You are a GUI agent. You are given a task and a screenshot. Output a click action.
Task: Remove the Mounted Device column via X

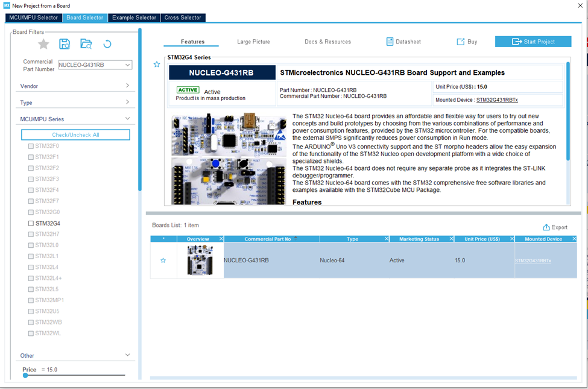point(574,239)
